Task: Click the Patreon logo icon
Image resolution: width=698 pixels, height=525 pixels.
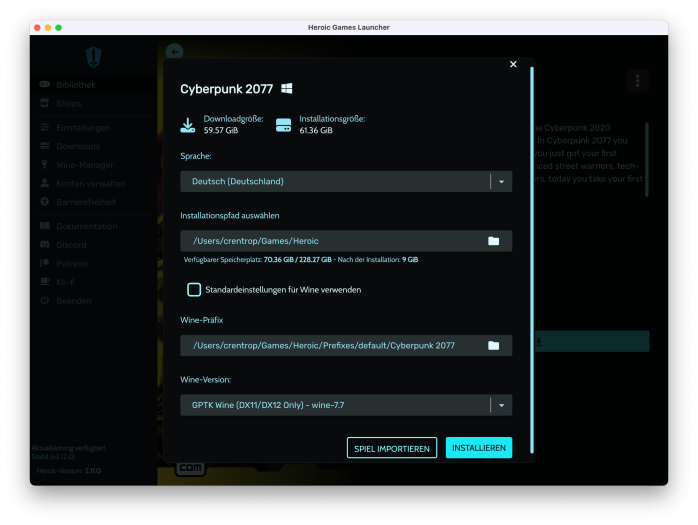Action: pos(45,263)
